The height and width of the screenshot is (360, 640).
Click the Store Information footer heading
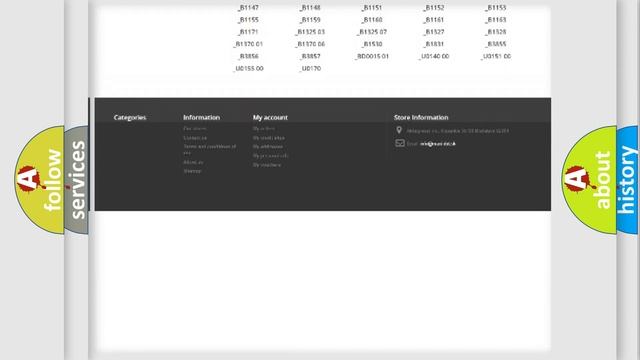tap(421, 117)
